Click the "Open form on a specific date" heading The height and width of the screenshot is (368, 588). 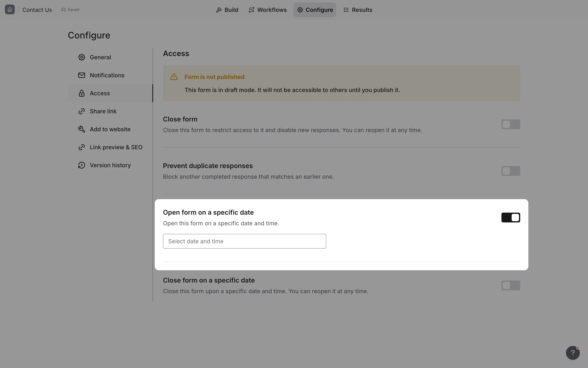[x=208, y=212]
